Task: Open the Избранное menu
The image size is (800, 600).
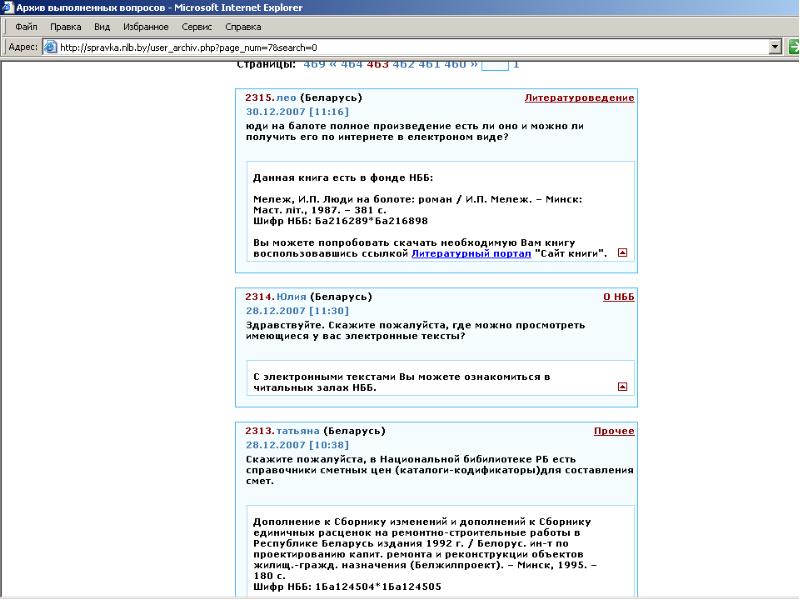Action: coord(146,27)
